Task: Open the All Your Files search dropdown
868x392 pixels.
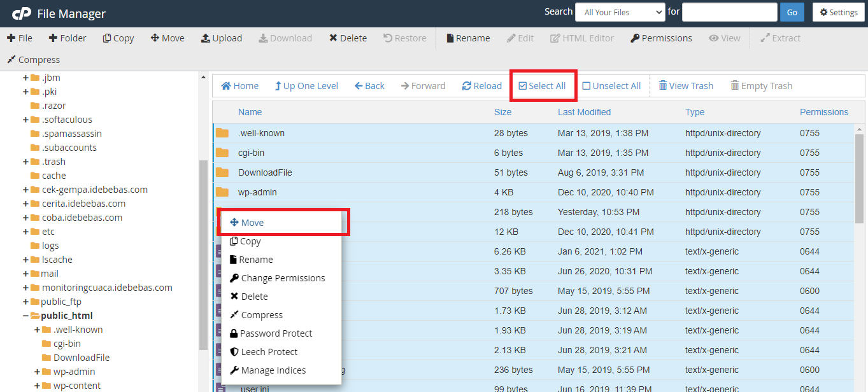Action: point(620,11)
